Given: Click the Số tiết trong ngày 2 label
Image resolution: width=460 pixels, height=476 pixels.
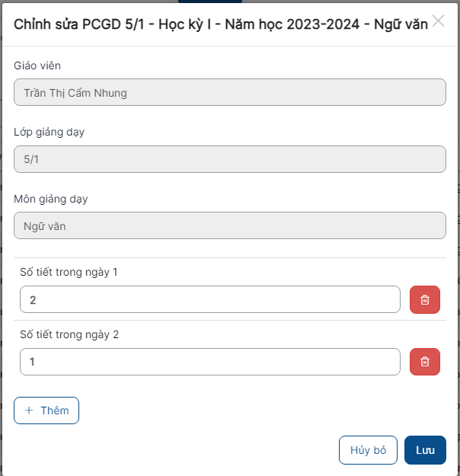Looking at the screenshot, I should [x=69, y=334].
